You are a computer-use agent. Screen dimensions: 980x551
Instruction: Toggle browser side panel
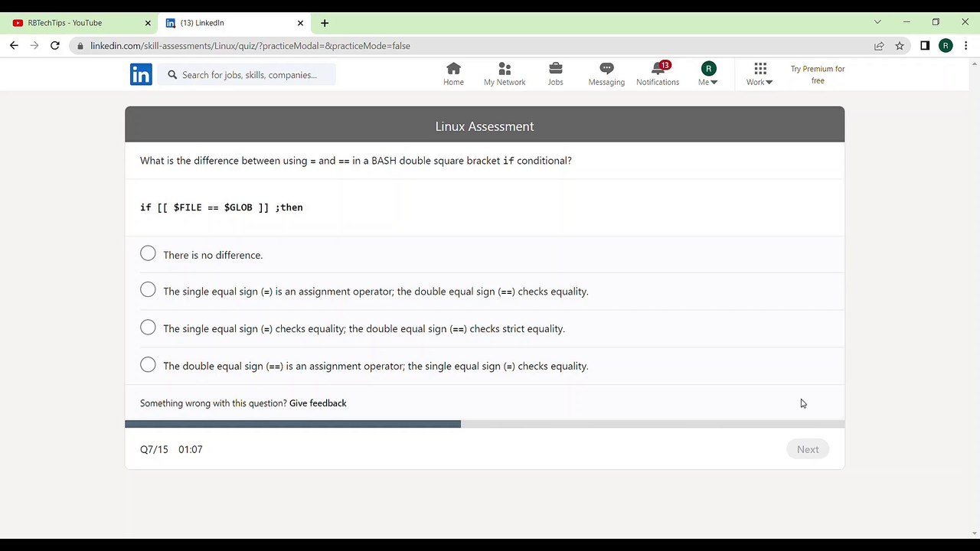coord(925,46)
